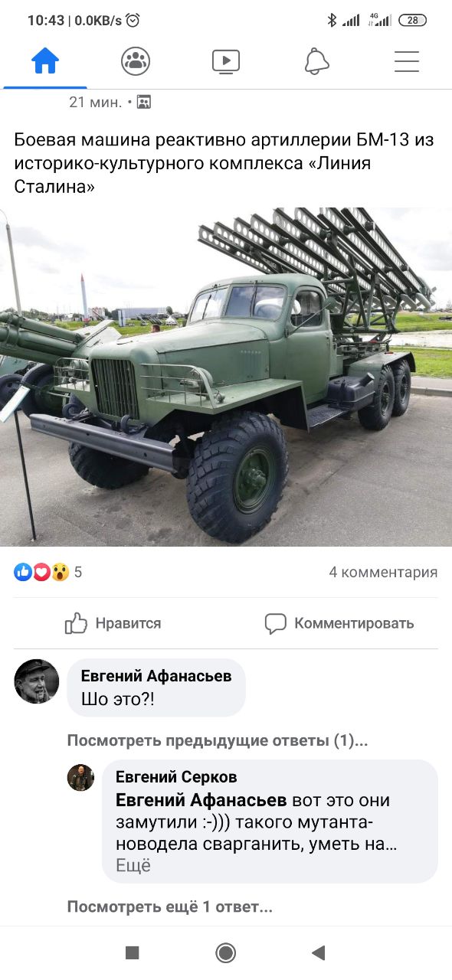View the post reaction icons list

tap(42, 572)
